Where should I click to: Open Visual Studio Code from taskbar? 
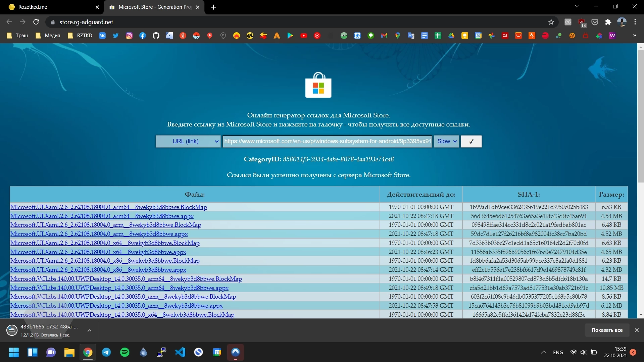point(180,352)
